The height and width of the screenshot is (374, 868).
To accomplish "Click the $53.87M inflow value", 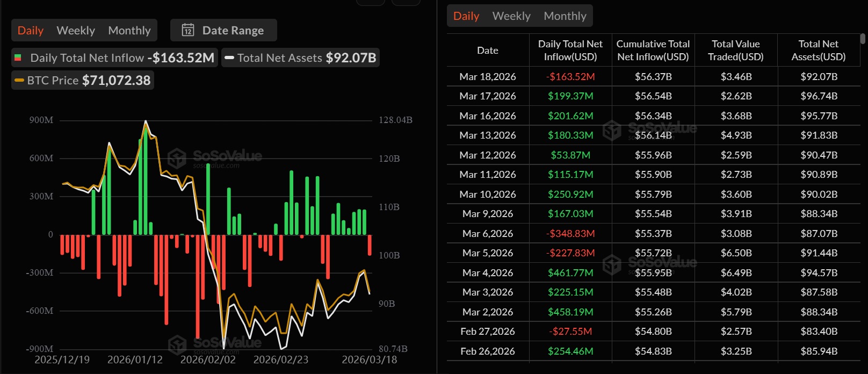I will (x=570, y=155).
